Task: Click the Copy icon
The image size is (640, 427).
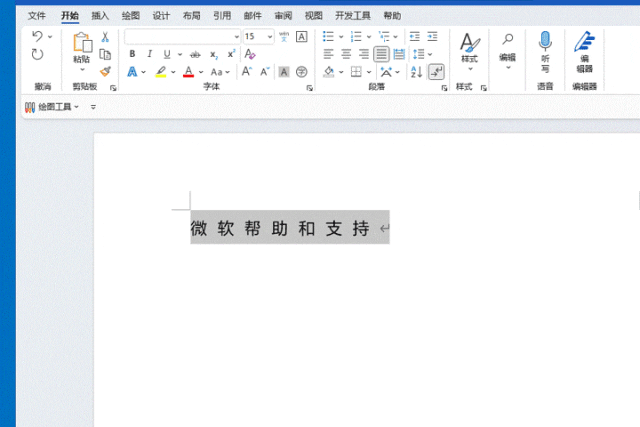Action: coord(105,54)
